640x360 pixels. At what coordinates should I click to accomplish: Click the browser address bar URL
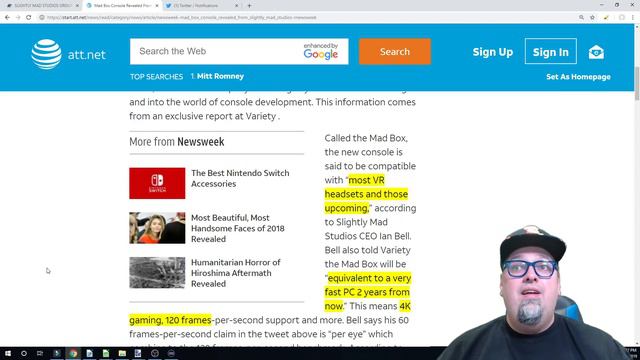pyautogui.click(x=182, y=18)
